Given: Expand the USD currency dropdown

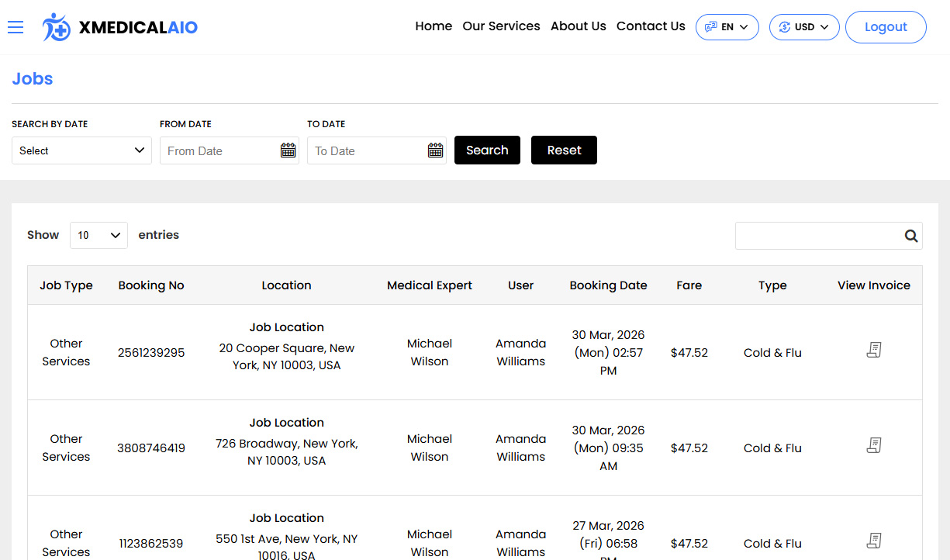Looking at the screenshot, I should pyautogui.click(x=803, y=27).
